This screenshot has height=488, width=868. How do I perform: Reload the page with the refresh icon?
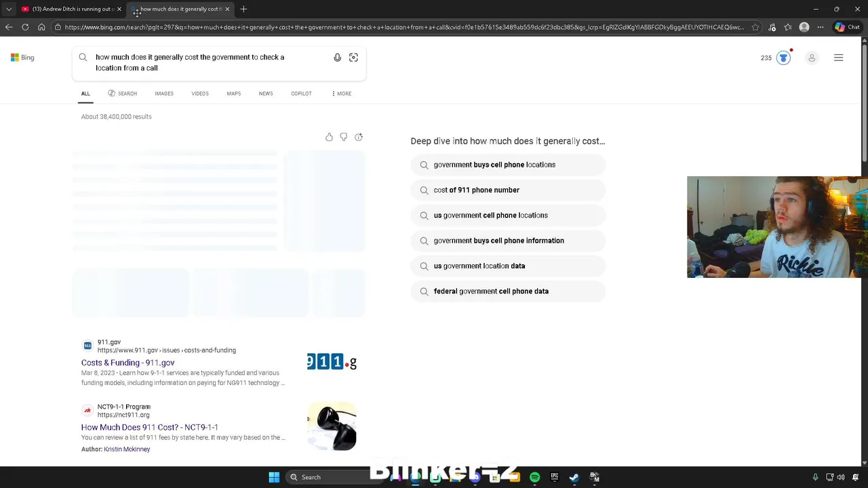pos(25,27)
